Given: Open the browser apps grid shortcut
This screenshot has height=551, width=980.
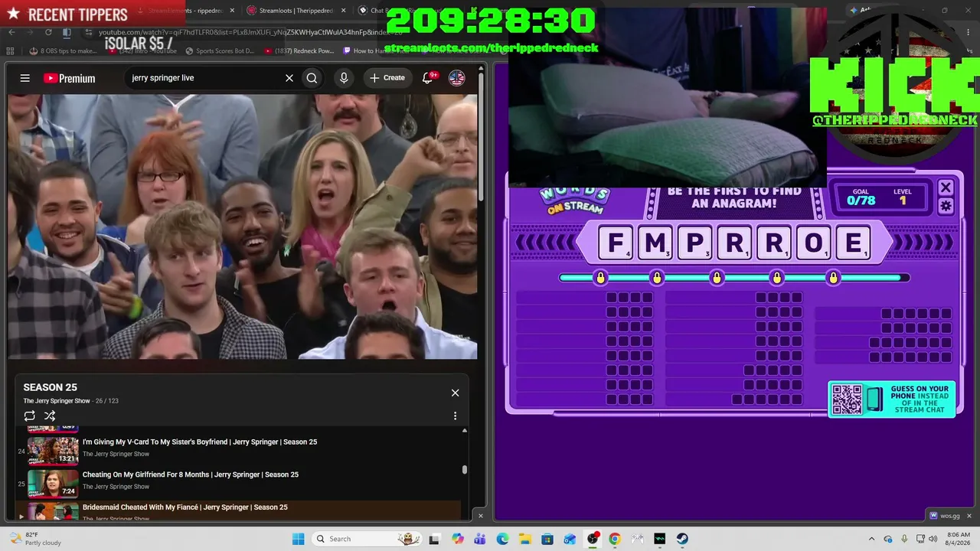Looking at the screenshot, I should [10, 51].
